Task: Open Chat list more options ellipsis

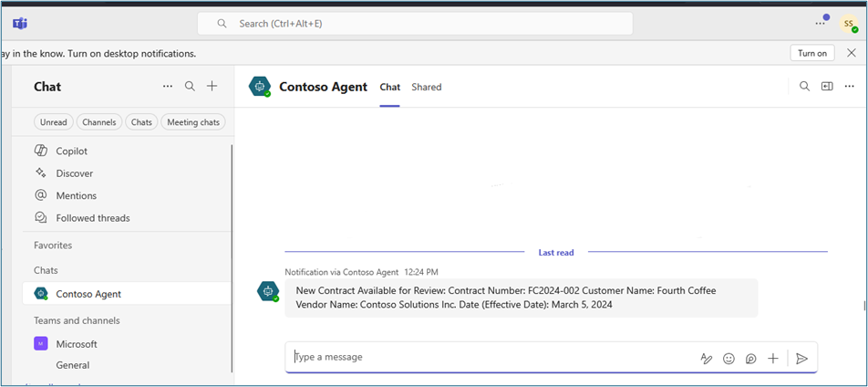Action: click(x=168, y=87)
